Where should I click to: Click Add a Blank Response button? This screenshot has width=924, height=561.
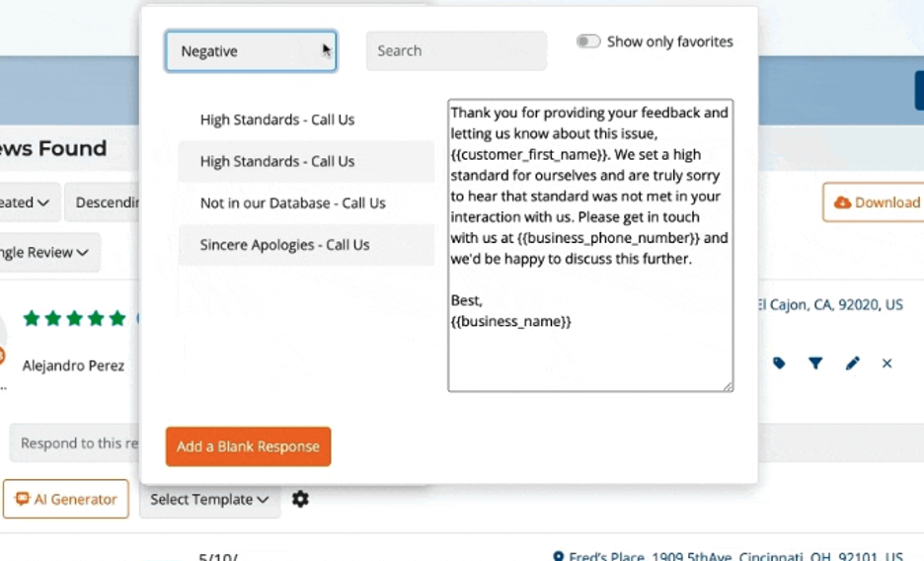coord(248,446)
